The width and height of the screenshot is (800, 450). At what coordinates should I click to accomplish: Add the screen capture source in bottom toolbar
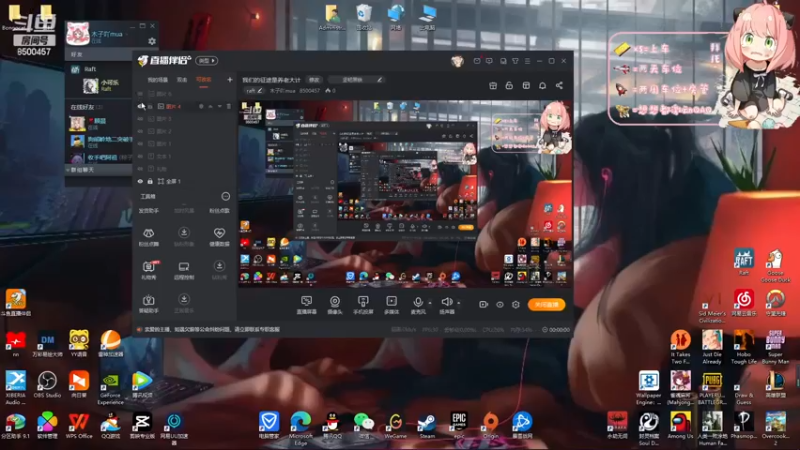[x=306, y=305]
